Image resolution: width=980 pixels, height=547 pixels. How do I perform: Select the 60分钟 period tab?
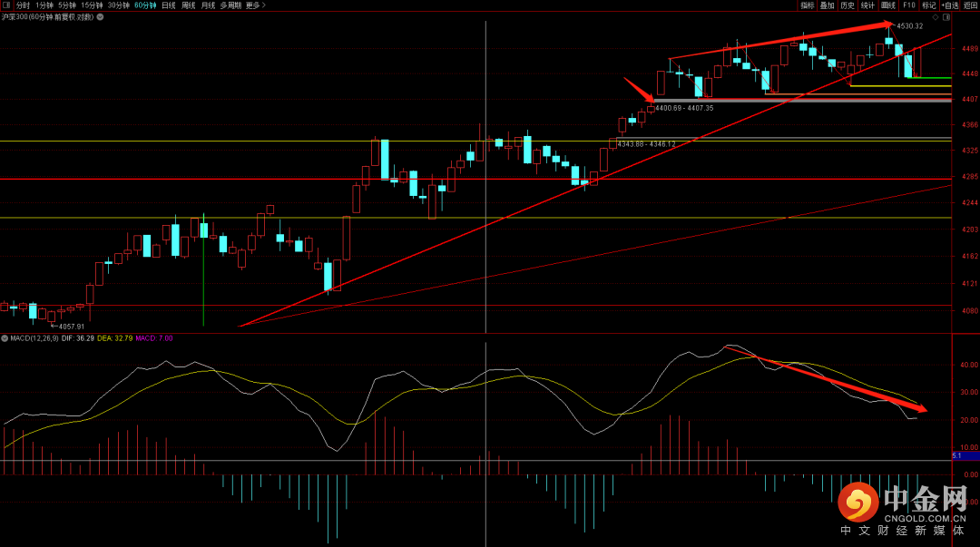point(145,5)
